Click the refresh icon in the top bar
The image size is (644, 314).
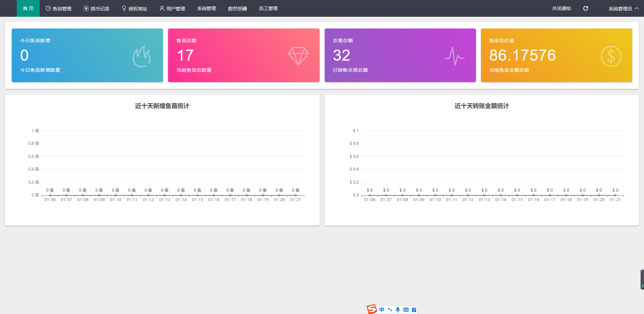click(586, 8)
